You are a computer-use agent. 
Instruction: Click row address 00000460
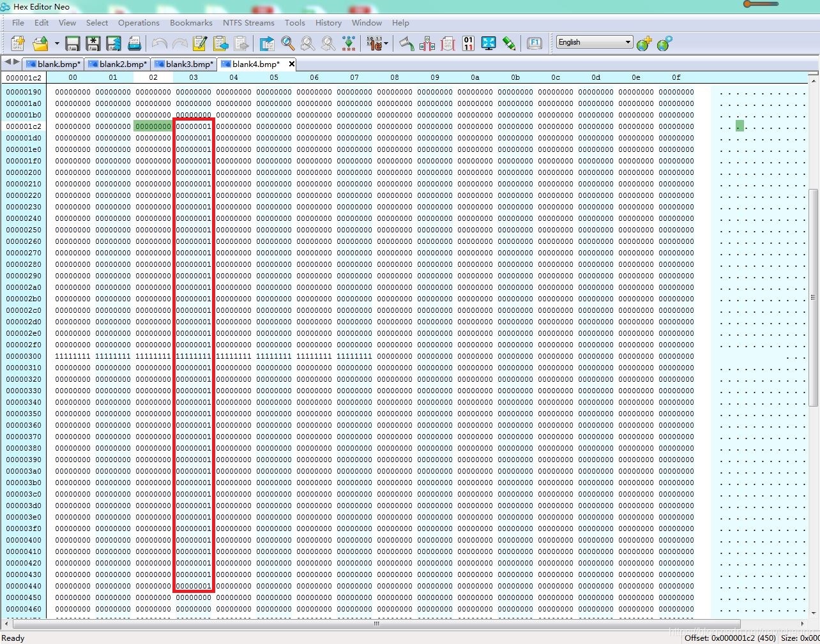(x=24, y=609)
